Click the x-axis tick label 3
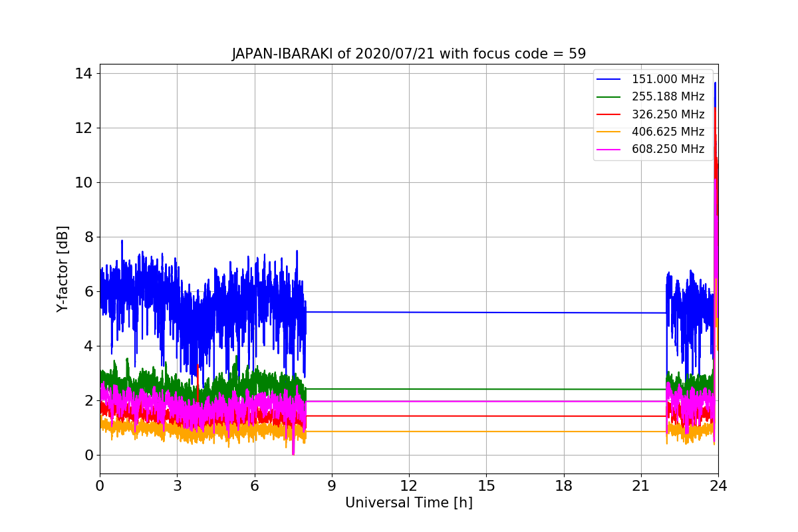 177,486
